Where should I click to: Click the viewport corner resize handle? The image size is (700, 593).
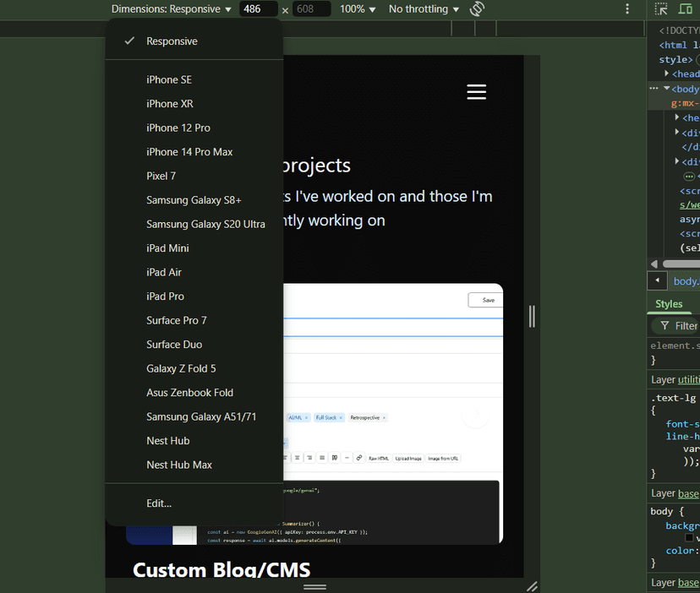pos(532,586)
